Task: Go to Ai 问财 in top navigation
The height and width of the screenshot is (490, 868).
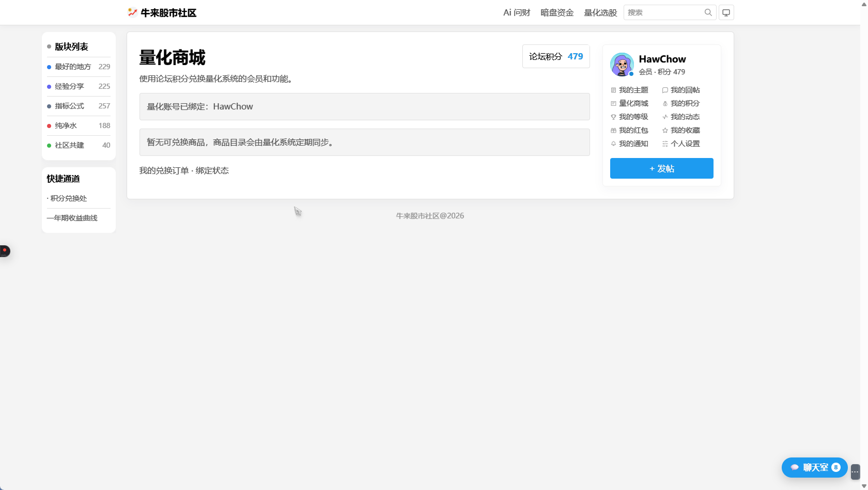Action: 517,12
